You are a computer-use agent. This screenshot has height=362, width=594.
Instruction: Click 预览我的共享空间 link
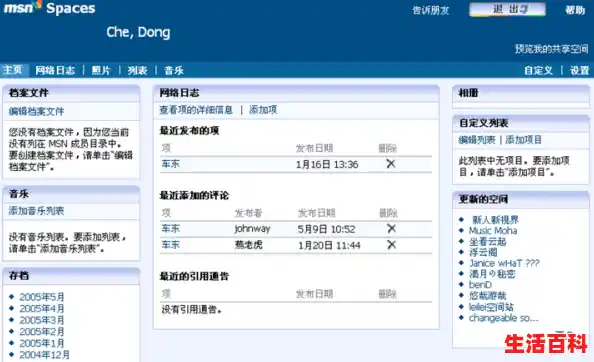pos(552,49)
